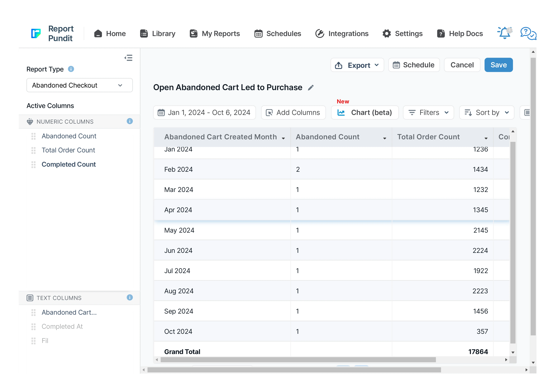This screenshot has width=555, height=392.
Task: Collapse the sidebar using the collapse icon
Action: point(128,58)
